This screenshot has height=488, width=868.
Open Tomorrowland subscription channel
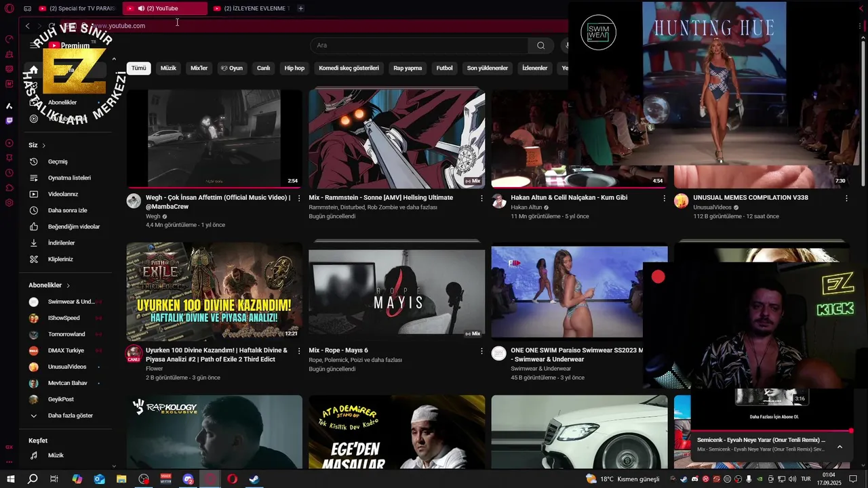tap(67, 334)
